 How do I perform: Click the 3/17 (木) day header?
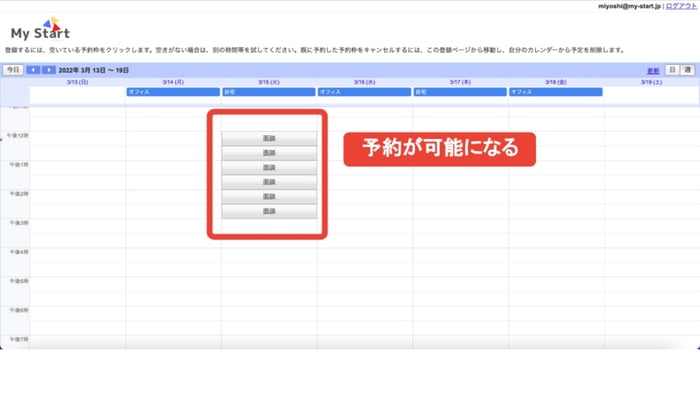[x=460, y=82]
